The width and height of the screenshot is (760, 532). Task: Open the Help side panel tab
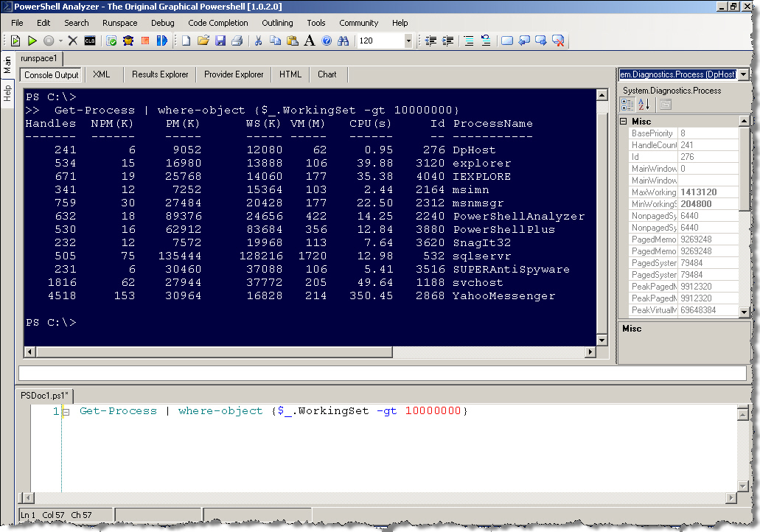pos(7,92)
